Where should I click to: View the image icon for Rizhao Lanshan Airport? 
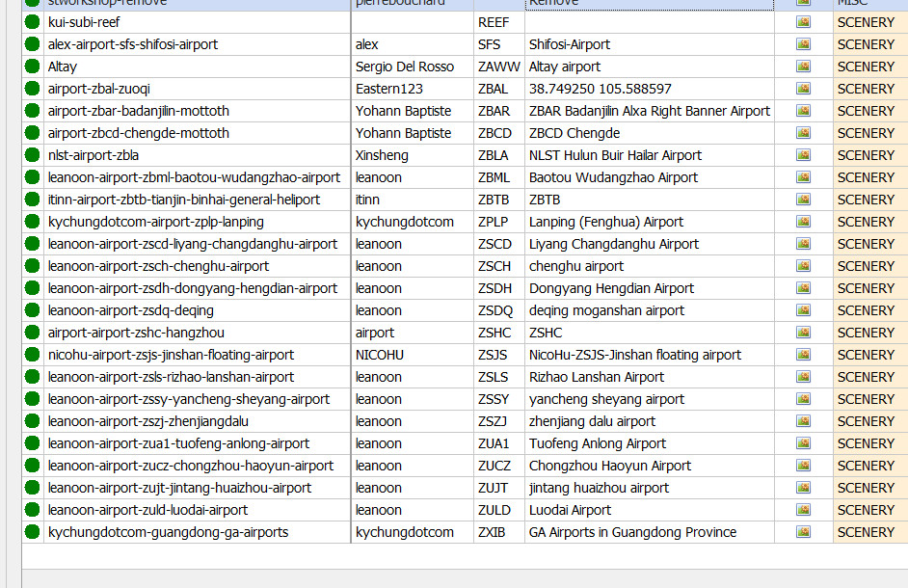pyautogui.click(x=803, y=377)
